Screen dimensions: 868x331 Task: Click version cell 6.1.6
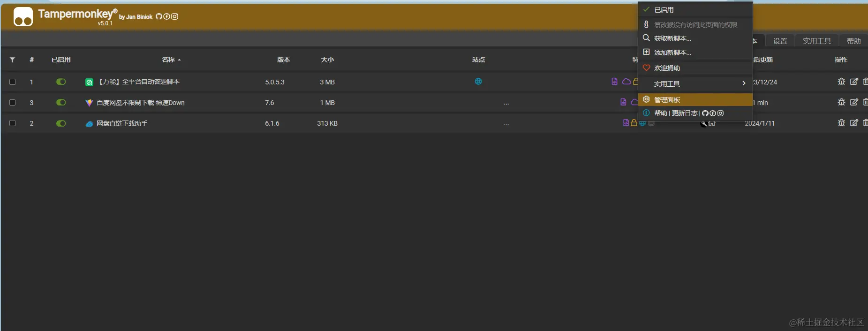click(x=272, y=123)
